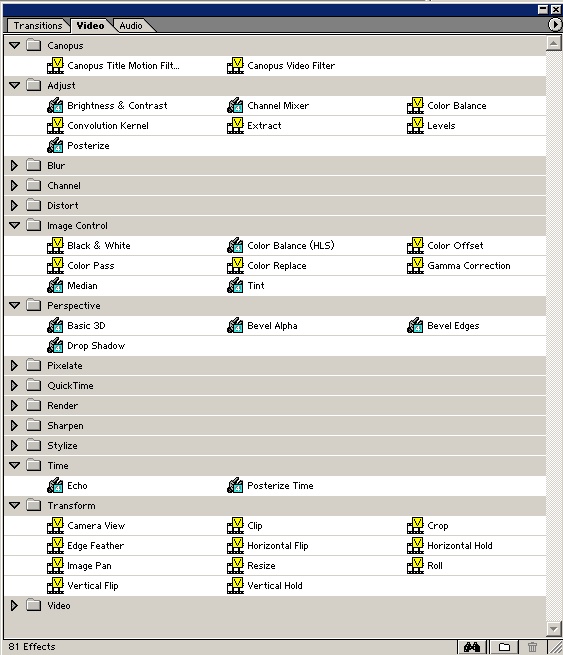This screenshot has height=655, width=563.
Task: Expand the Stylize folder
Action: (14, 445)
